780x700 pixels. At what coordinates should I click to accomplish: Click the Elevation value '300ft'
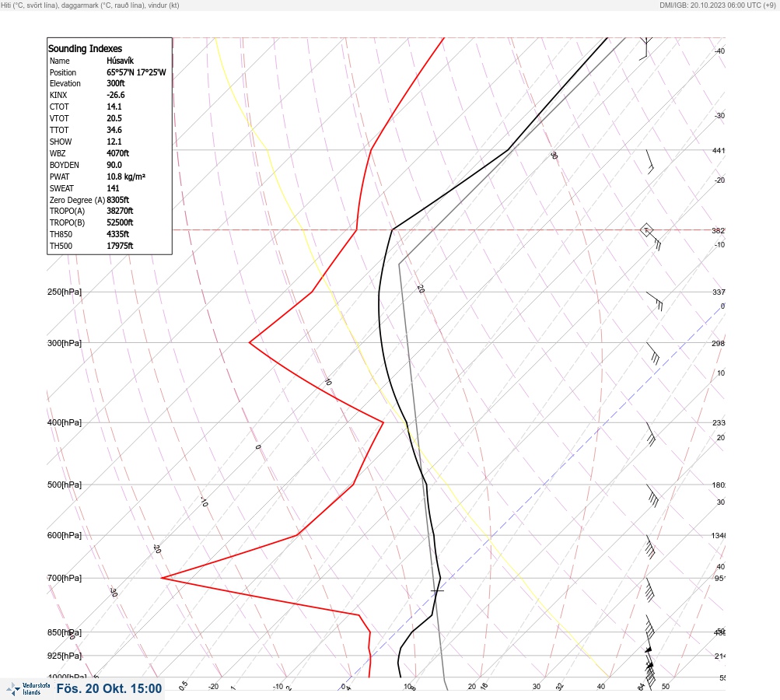tap(115, 83)
